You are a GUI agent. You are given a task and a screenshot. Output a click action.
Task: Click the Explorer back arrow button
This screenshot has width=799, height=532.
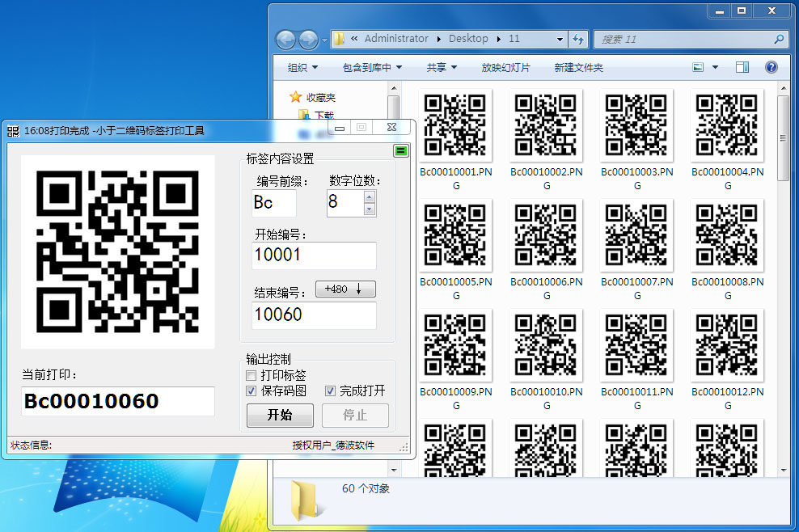(286, 39)
